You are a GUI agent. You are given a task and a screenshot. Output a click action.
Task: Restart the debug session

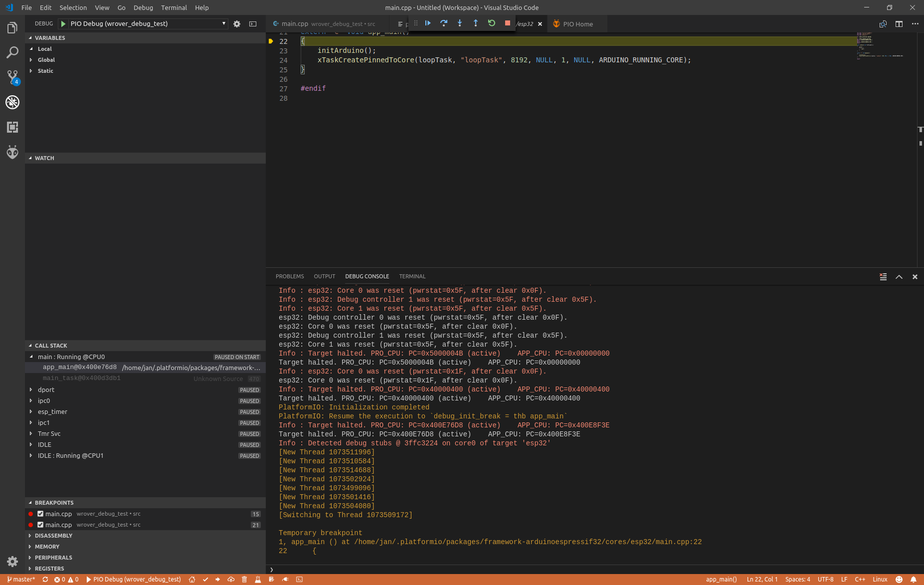coord(492,23)
